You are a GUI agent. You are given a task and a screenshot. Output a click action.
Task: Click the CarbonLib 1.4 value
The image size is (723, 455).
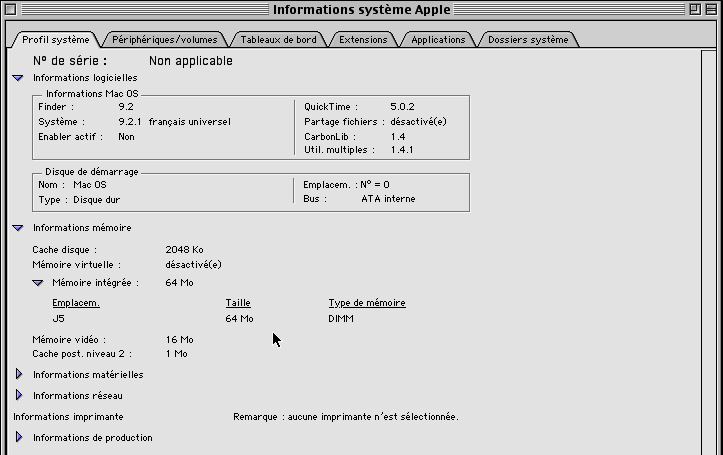click(x=397, y=136)
